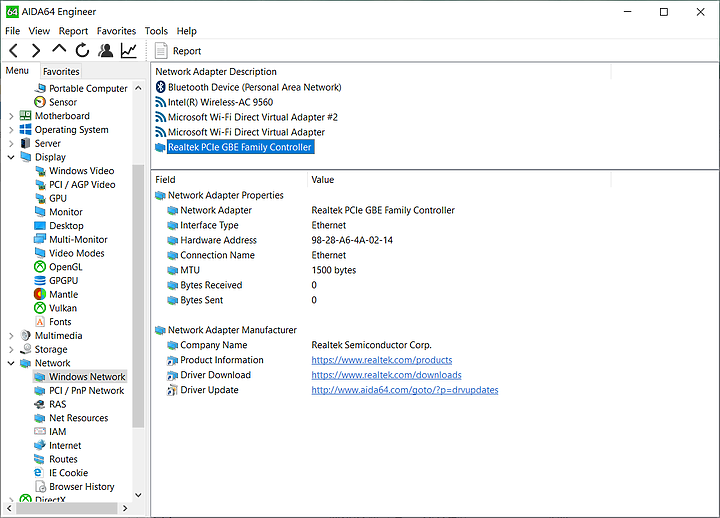
Task: Expand the Storage tree node
Action: 11,350
